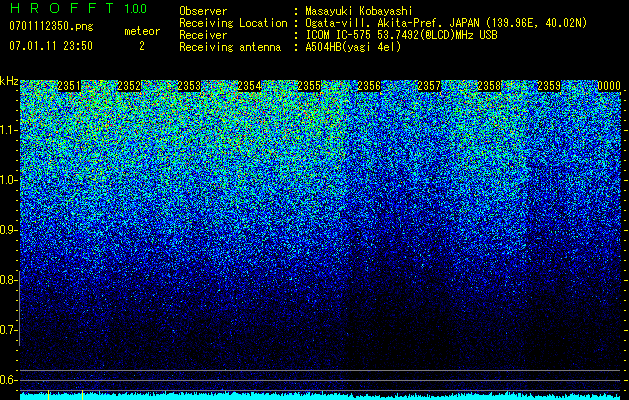Select the file name 0701112350.png
Image resolution: width=629 pixels, height=400 pixels.
(51, 26)
